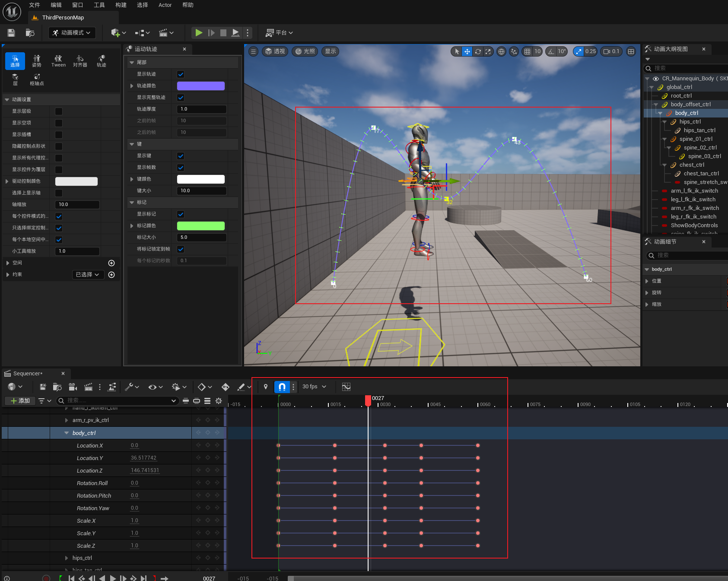The image size is (728, 581).
Task: Open the Actor menu
Action: click(x=165, y=5)
